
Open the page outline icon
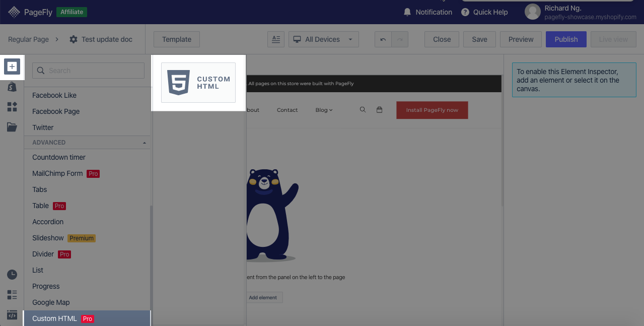point(12,295)
